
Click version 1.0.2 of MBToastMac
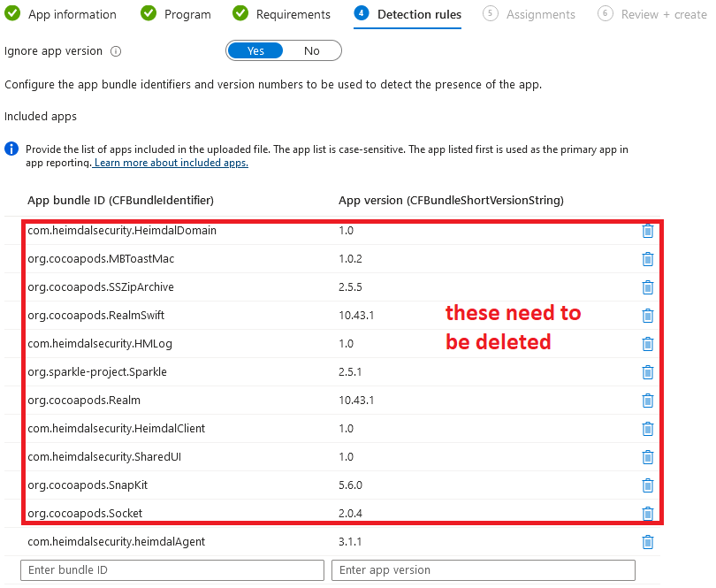click(350, 258)
